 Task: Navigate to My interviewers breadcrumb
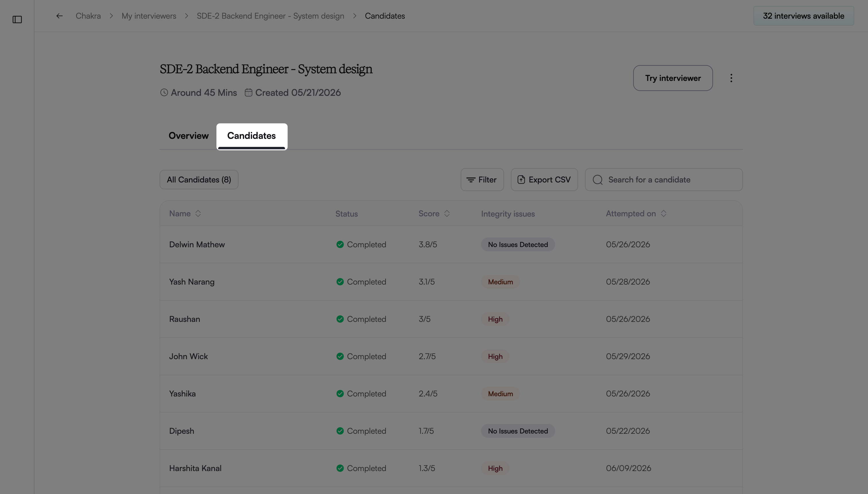tap(149, 16)
